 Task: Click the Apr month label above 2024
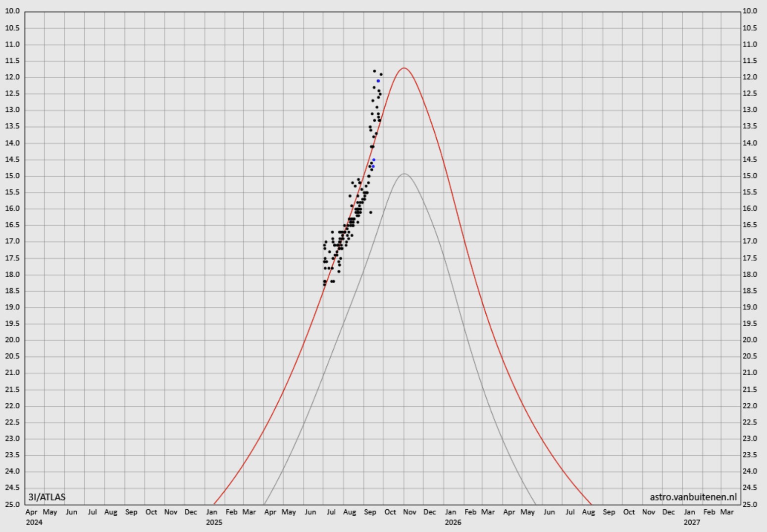tap(31, 512)
